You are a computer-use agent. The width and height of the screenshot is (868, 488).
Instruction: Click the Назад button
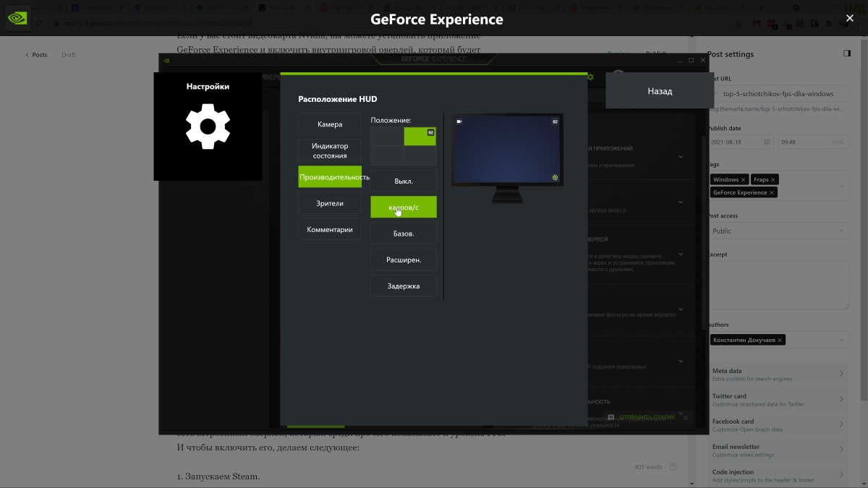pos(660,91)
